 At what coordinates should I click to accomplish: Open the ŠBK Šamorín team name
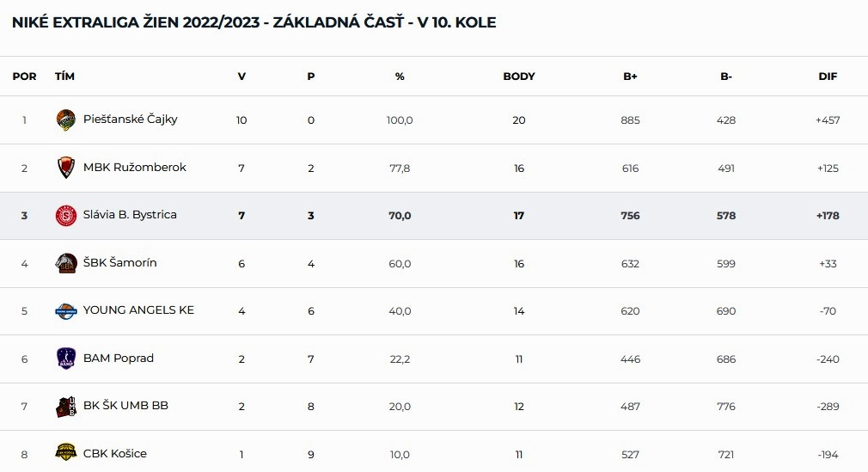[x=120, y=262]
